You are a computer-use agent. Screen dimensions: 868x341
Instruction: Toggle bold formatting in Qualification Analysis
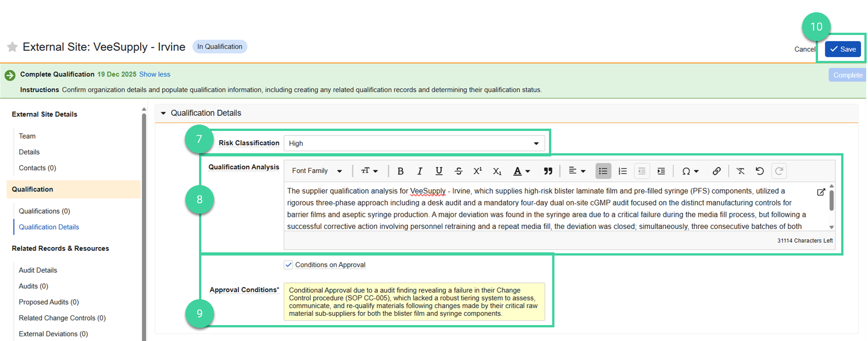[x=400, y=171]
